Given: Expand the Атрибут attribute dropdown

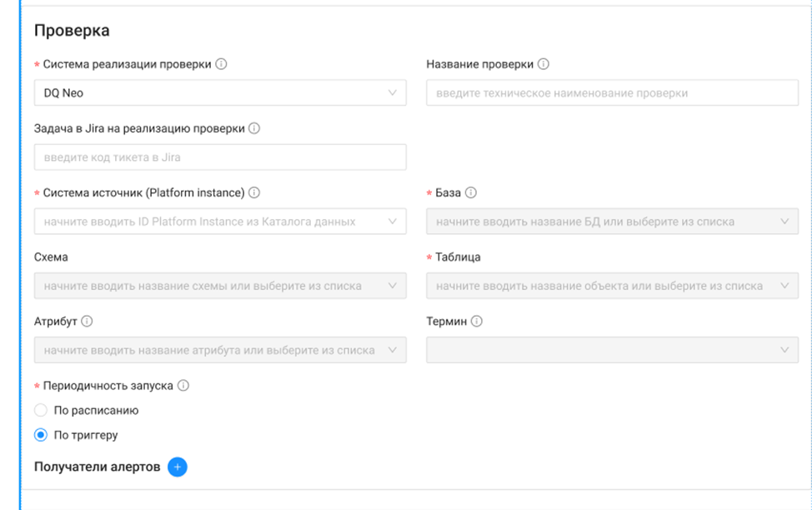Looking at the screenshot, I should point(220,350).
